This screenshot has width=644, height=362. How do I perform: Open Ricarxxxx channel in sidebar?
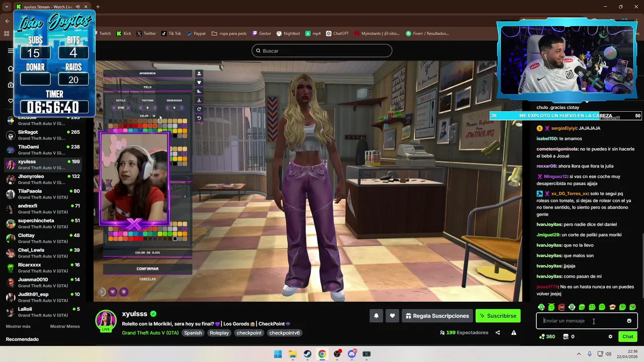coord(42,267)
